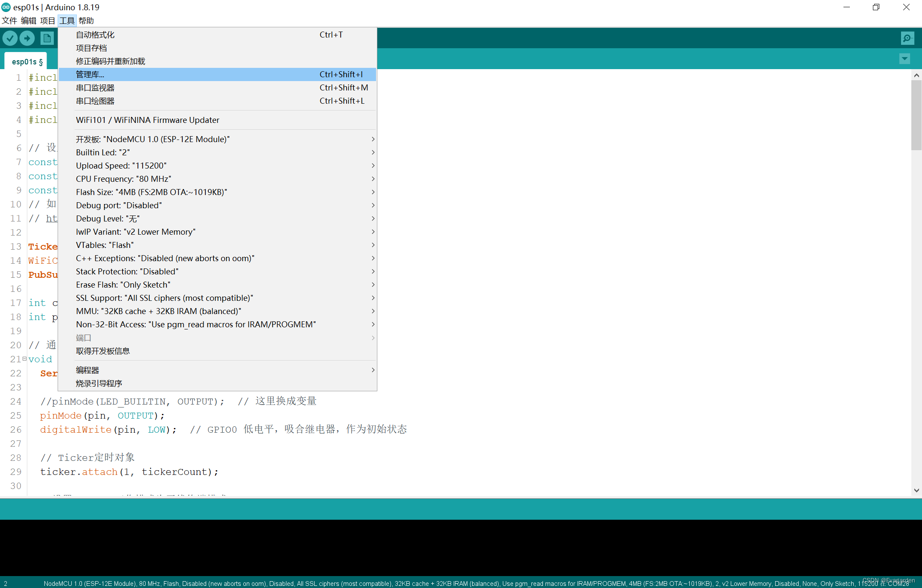922x588 pixels.
Task: Click 取得开发板信息 entry
Action: [103, 351]
